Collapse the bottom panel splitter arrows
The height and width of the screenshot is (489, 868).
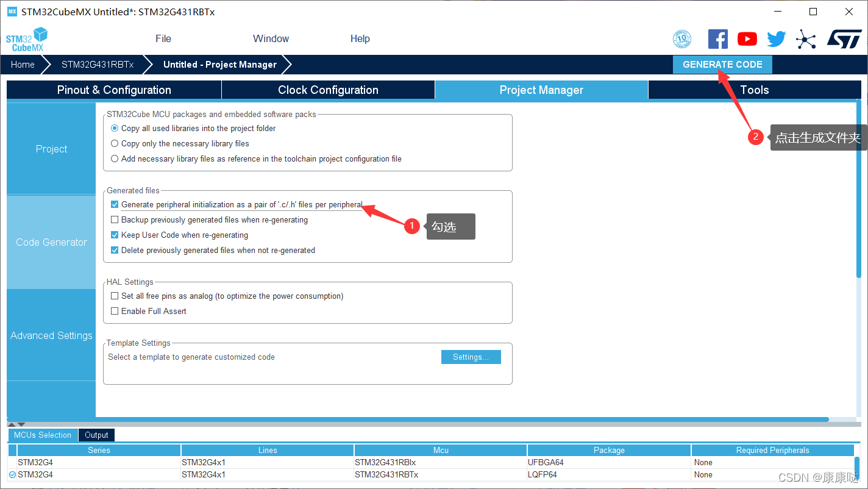coord(16,424)
